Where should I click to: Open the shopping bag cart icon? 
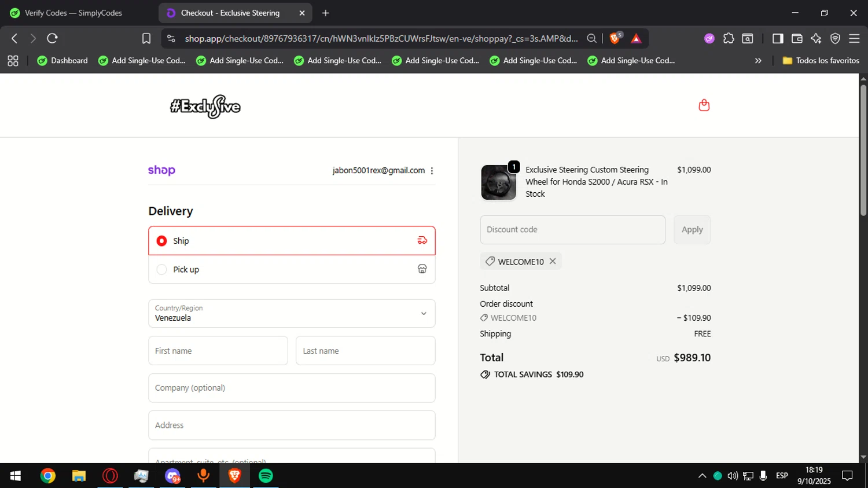click(x=704, y=105)
